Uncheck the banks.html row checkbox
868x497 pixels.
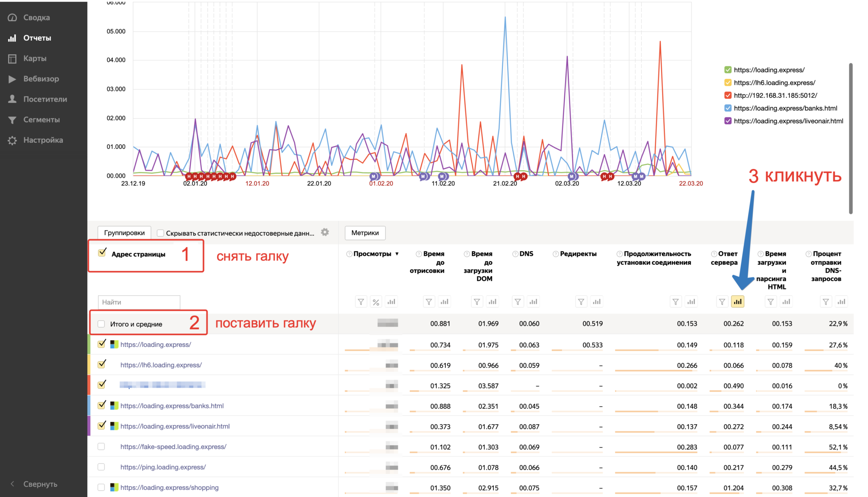(x=102, y=405)
